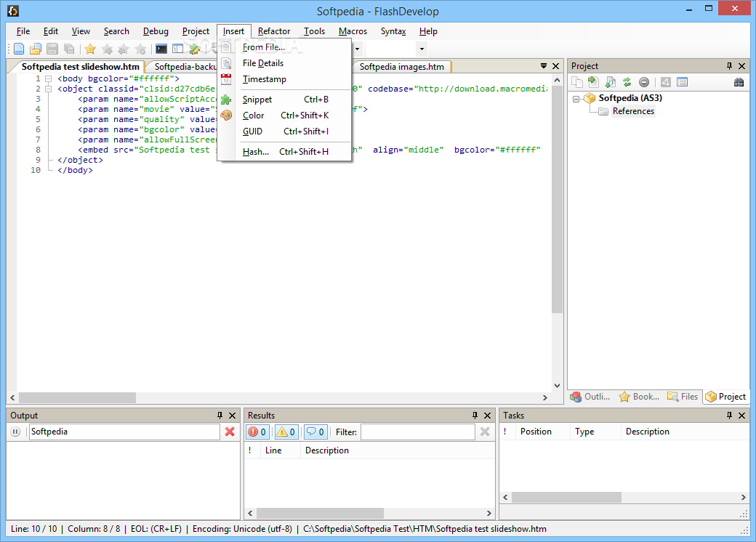The height and width of the screenshot is (542, 756).
Task: Pause output with the pause icon
Action: tap(15, 432)
